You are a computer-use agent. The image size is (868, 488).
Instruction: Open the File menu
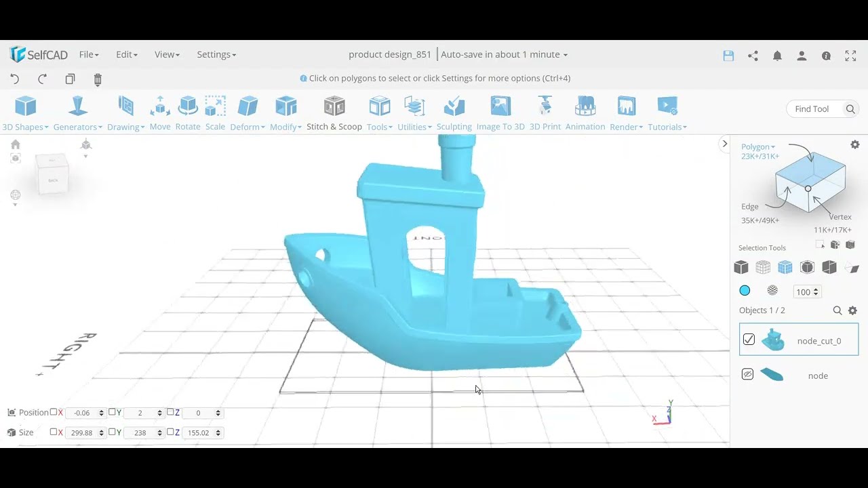coord(88,54)
